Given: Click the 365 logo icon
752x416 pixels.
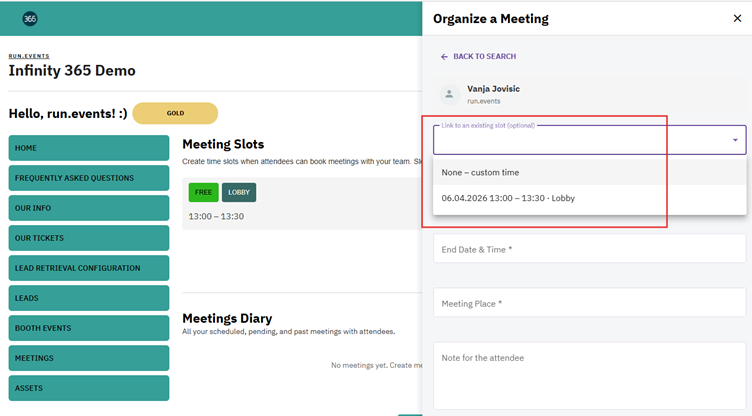Looking at the screenshot, I should [x=30, y=18].
